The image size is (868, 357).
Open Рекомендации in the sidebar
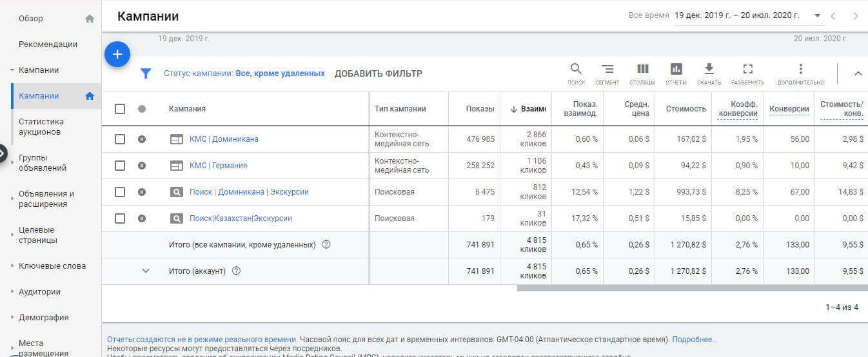tap(48, 44)
